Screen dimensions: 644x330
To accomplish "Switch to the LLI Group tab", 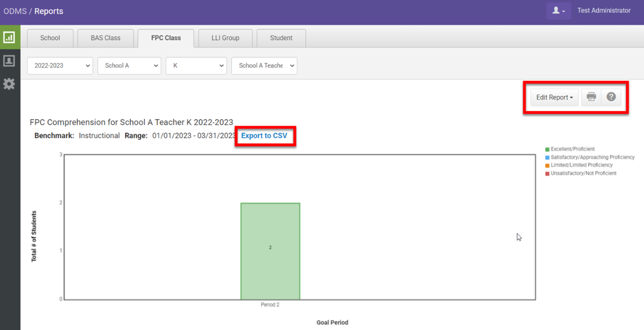I will [x=225, y=38].
